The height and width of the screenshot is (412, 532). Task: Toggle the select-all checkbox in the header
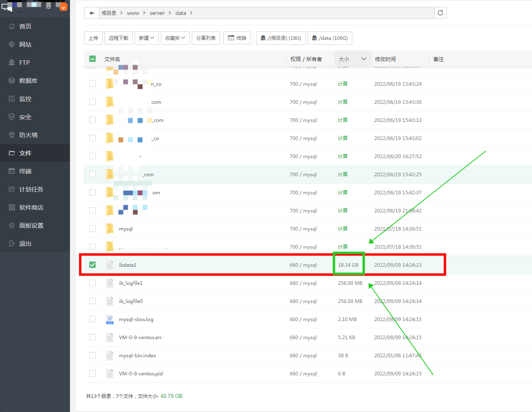pyautogui.click(x=92, y=59)
